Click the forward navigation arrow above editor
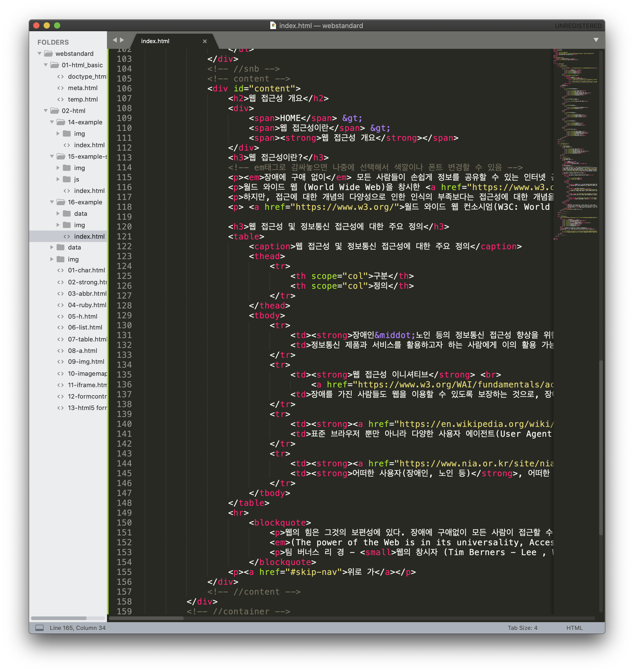Viewport: 634px width, 672px height. pos(122,40)
